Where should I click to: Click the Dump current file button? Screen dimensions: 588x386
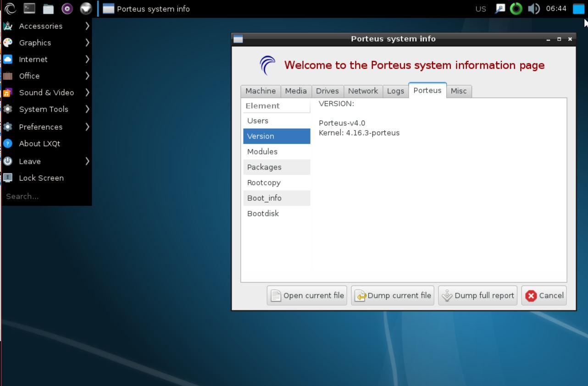point(393,296)
